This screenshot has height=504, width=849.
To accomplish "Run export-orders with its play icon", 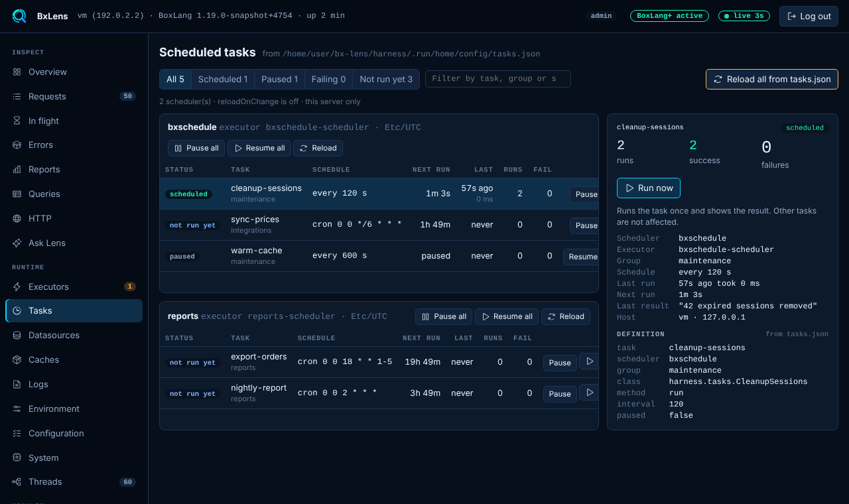I will tap(589, 361).
